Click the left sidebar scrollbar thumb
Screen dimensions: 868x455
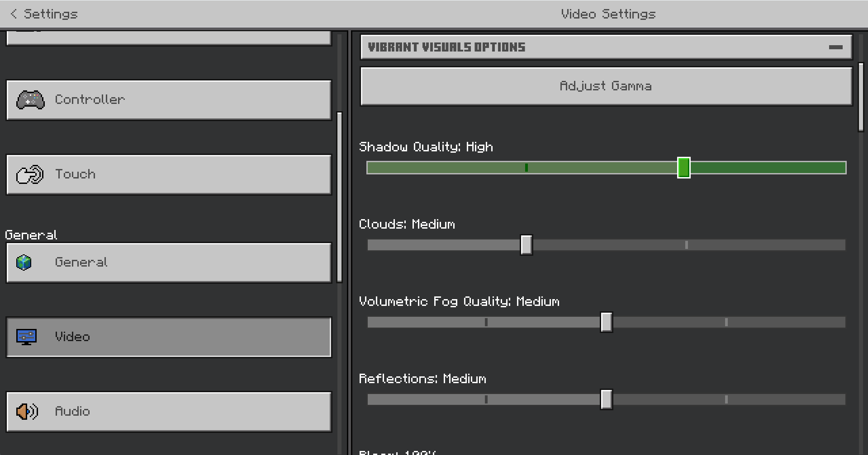(x=340, y=197)
